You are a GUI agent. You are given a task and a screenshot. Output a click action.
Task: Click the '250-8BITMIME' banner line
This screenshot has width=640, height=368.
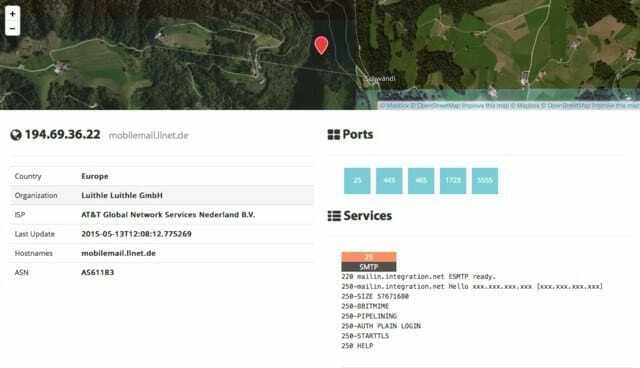click(x=365, y=306)
